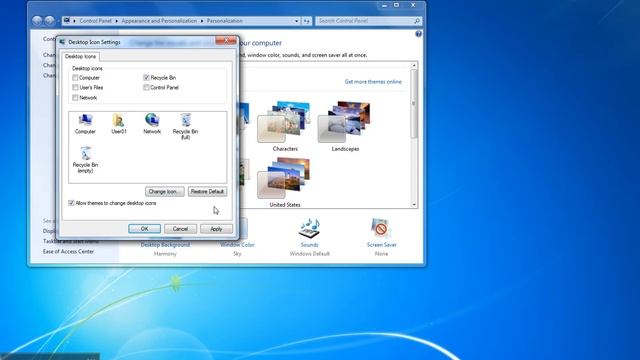This screenshot has height=360, width=640.
Task: Click the forward navigation arrow
Action: [x=49, y=20]
